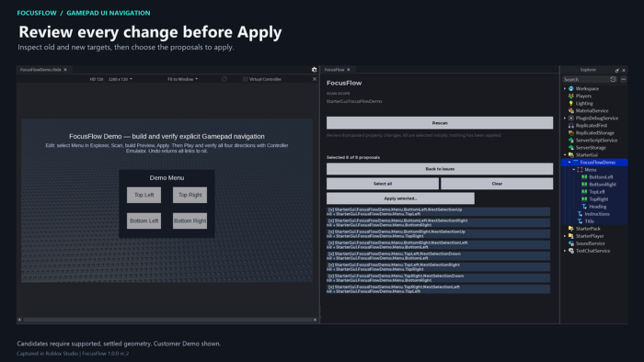Open the Fit to Window dropdown
This screenshot has width=644, height=362.
[182, 79]
